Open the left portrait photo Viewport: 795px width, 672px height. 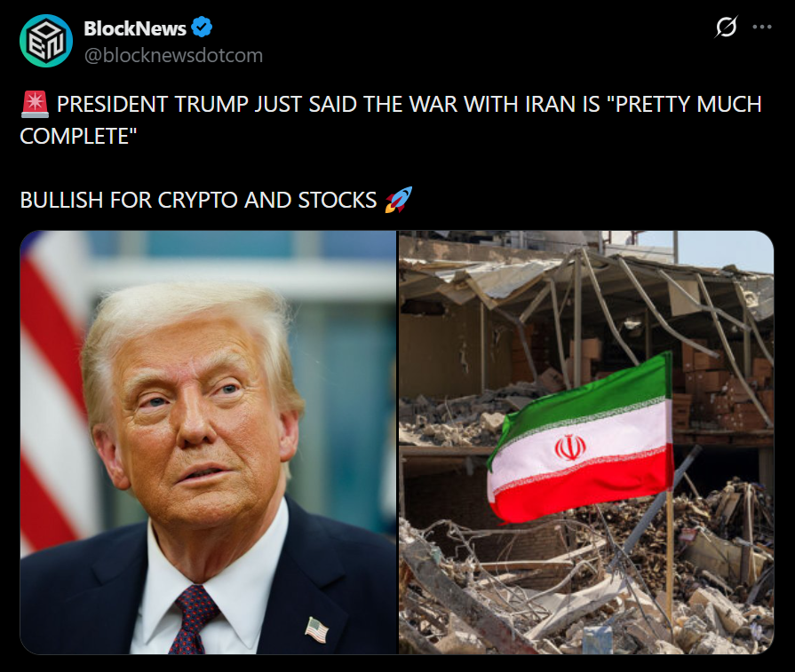(208, 442)
